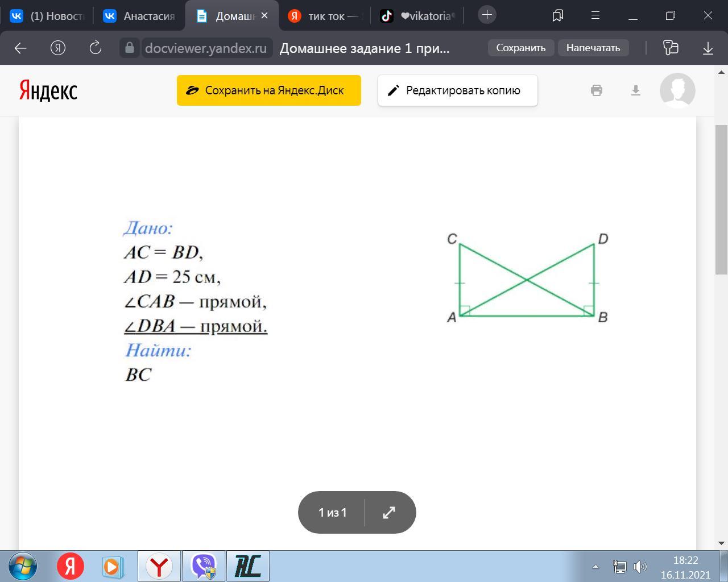The width and height of the screenshot is (728, 582).
Task: Click the docviewer.yandex.ru address field
Action: pos(206,48)
